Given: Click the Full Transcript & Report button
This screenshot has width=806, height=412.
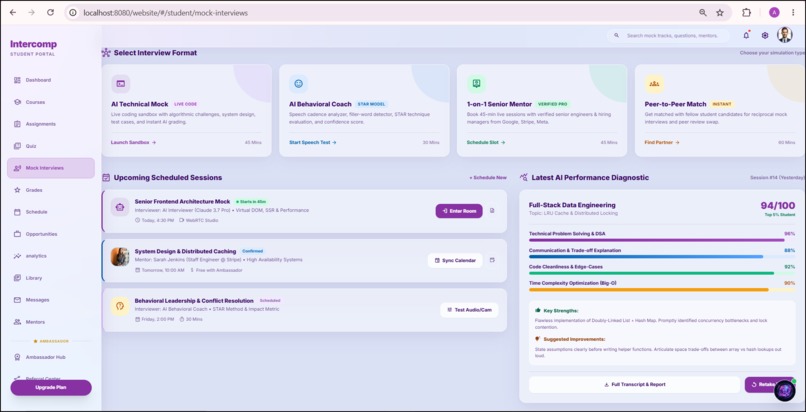Looking at the screenshot, I should pos(634,384).
